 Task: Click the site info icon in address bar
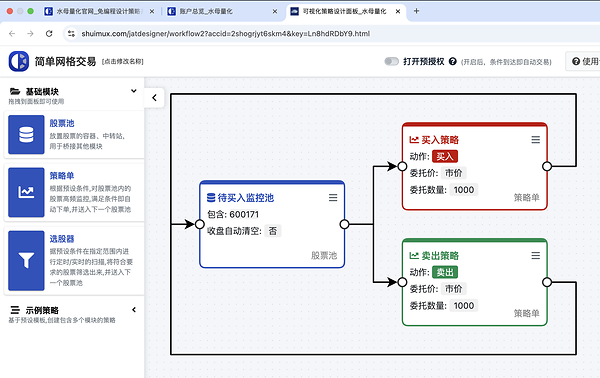71,34
